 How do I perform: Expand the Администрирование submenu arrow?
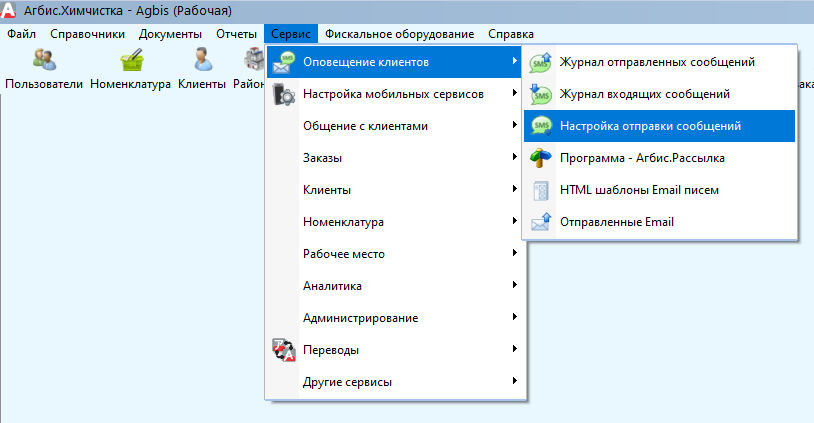pos(514,317)
